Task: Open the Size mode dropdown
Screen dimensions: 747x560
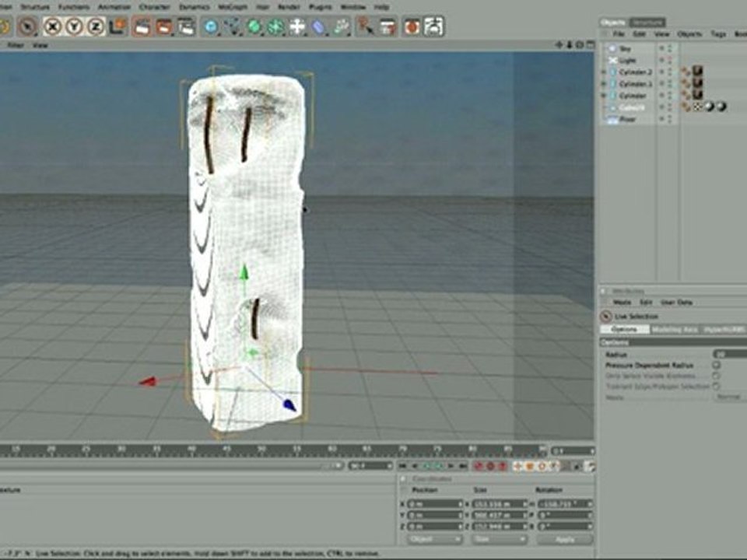Action: [x=499, y=540]
